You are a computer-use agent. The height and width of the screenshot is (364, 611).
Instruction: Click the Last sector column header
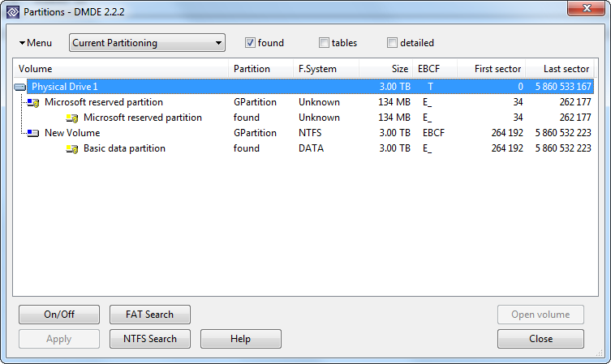560,69
